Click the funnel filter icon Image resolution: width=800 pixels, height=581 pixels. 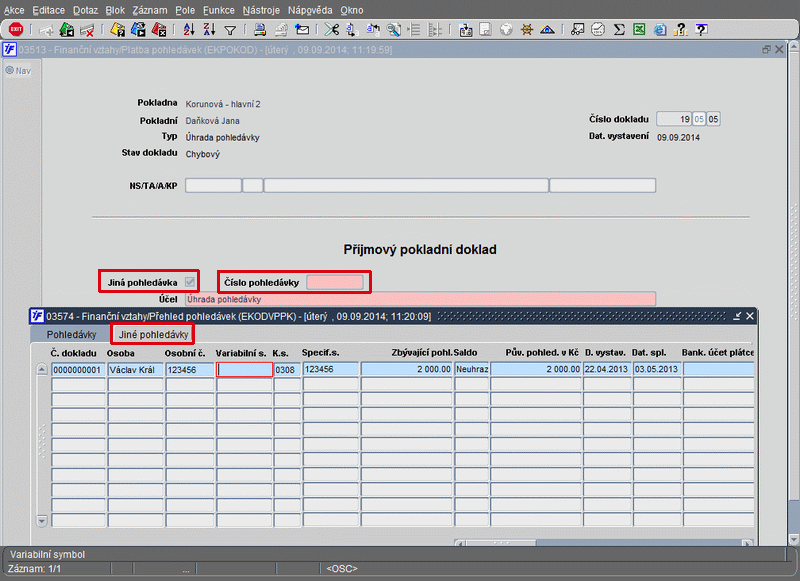pos(230,31)
